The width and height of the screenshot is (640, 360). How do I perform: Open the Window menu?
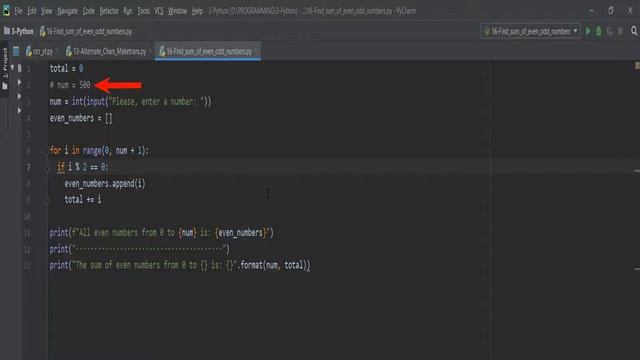177,11
